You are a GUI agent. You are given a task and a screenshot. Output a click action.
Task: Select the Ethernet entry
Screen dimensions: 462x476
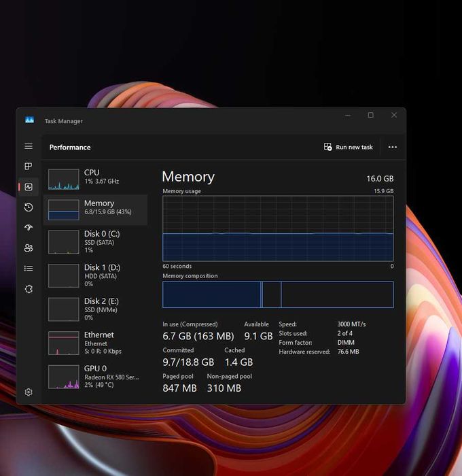click(96, 343)
